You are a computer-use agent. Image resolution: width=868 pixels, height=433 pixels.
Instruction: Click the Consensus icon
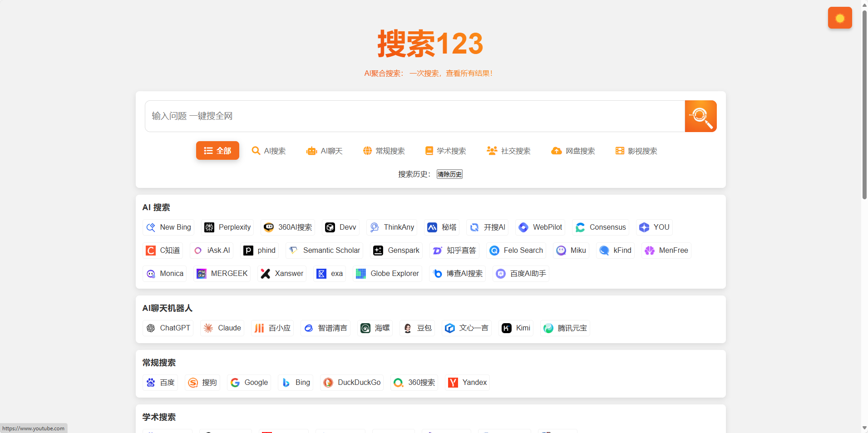pyautogui.click(x=580, y=227)
